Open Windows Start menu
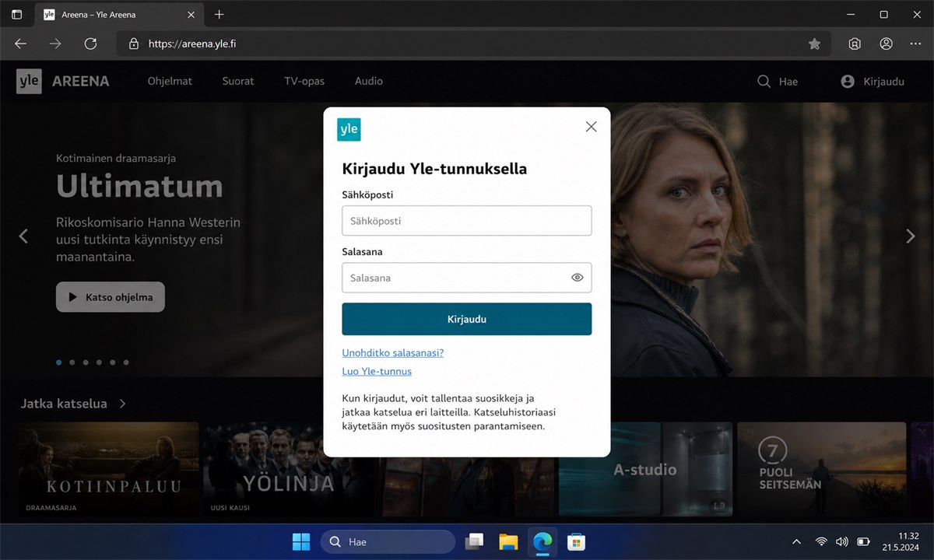Image resolution: width=934 pixels, height=560 pixels. (300, 541)
